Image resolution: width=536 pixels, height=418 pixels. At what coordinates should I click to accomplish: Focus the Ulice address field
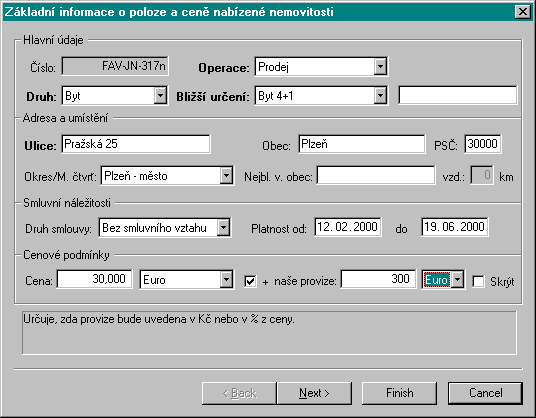click(x=136, y=144)
